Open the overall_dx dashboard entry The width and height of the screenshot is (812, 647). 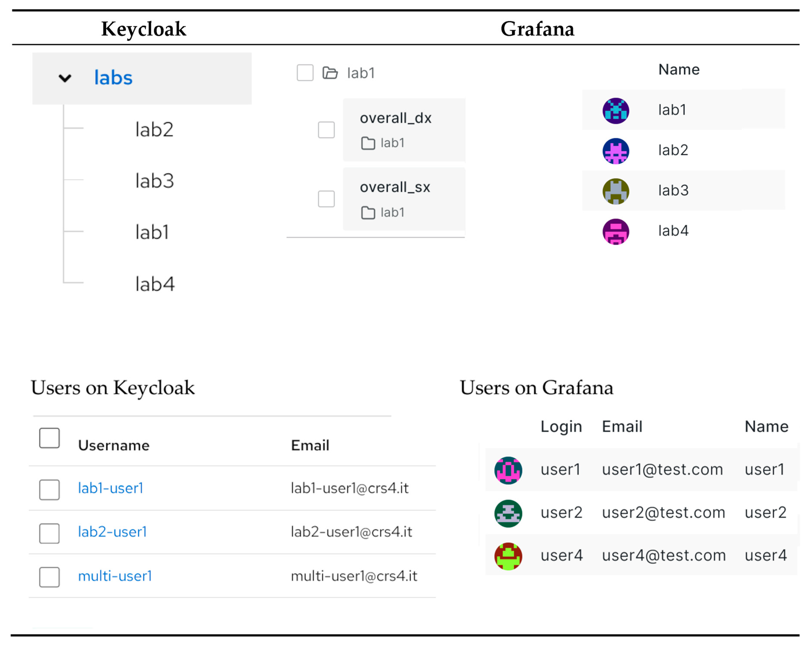[395, 118]
